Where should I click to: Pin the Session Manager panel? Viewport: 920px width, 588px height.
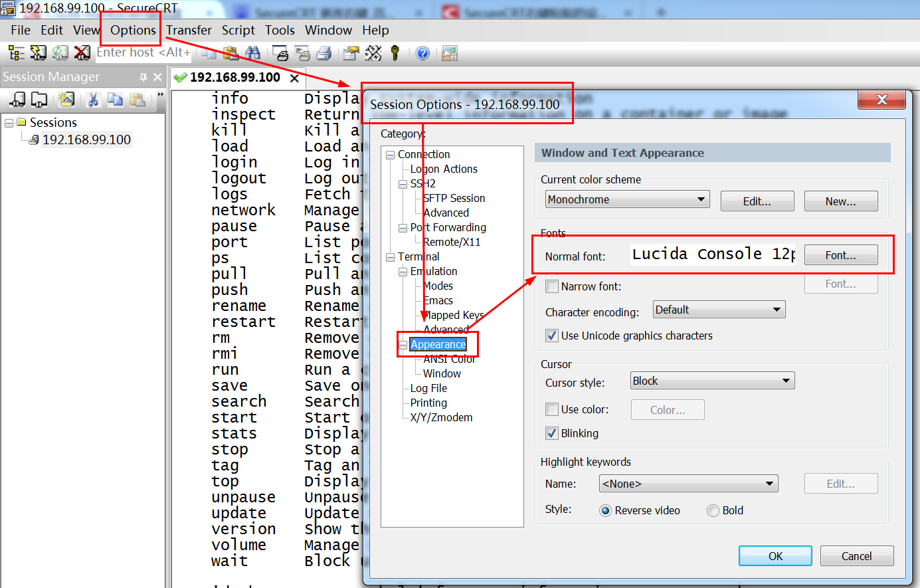143,77
